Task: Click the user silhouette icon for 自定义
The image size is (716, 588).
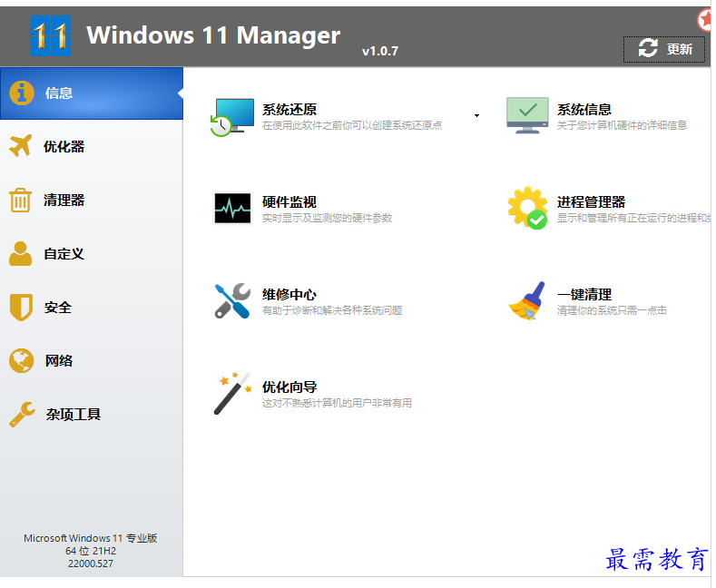Action: coord(21,253)
